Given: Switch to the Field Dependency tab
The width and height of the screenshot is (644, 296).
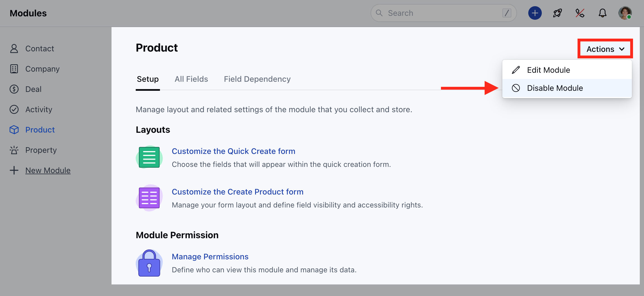Looking at the screenshot, I should click(x=257, y=79).
